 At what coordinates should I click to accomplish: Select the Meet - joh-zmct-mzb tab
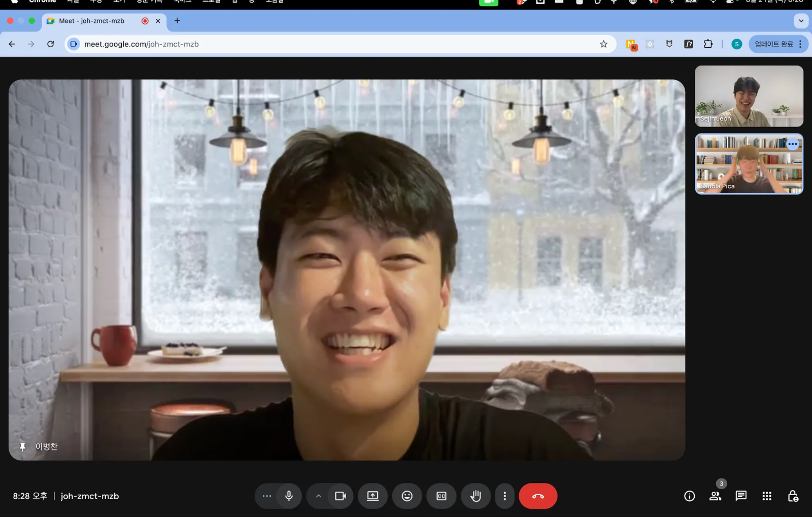click(x=91, y=21)
